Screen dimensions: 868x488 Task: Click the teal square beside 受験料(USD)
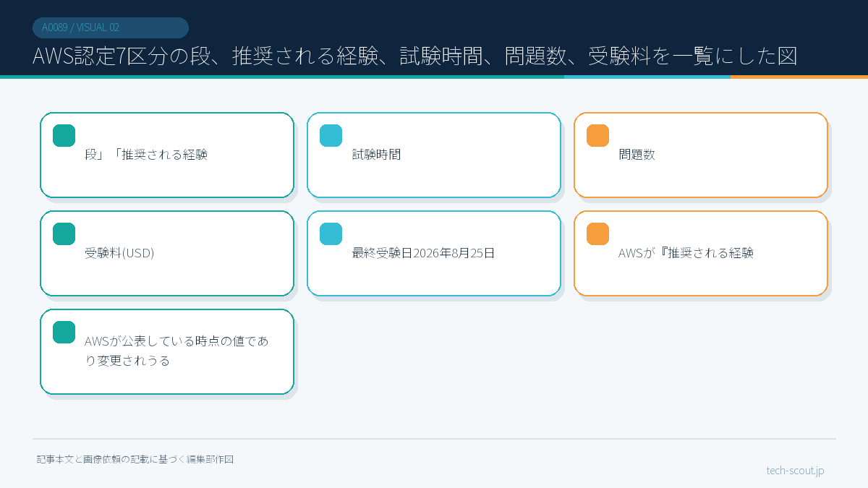point(64,234)
